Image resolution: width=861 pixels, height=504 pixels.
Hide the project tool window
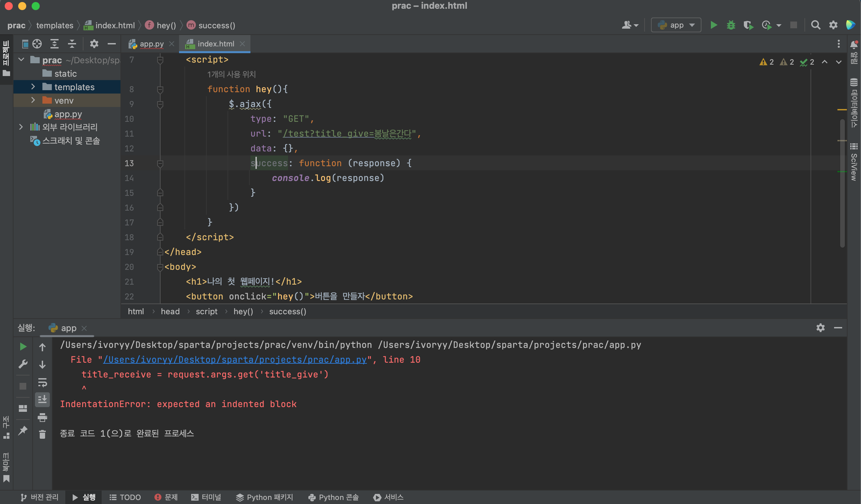pos(112,44)
